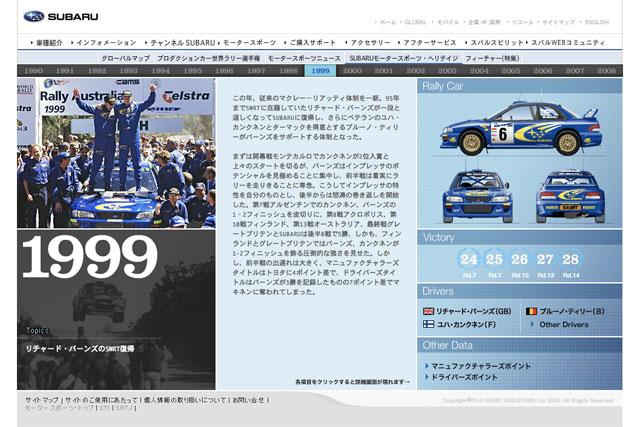This screenshot has width=640, height=427.
Task: Open the victory 28 Rd.14 badge
Action: click(570, 262)
